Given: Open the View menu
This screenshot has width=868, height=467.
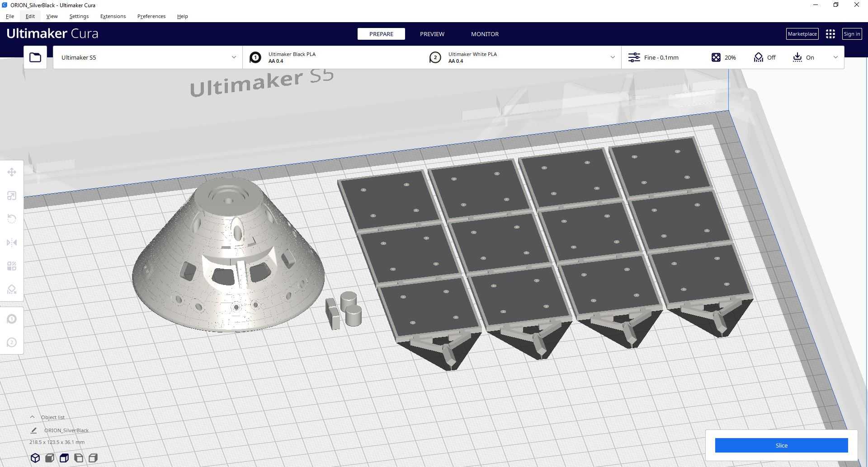Looking at the screenshot, I should click(52, 16).
